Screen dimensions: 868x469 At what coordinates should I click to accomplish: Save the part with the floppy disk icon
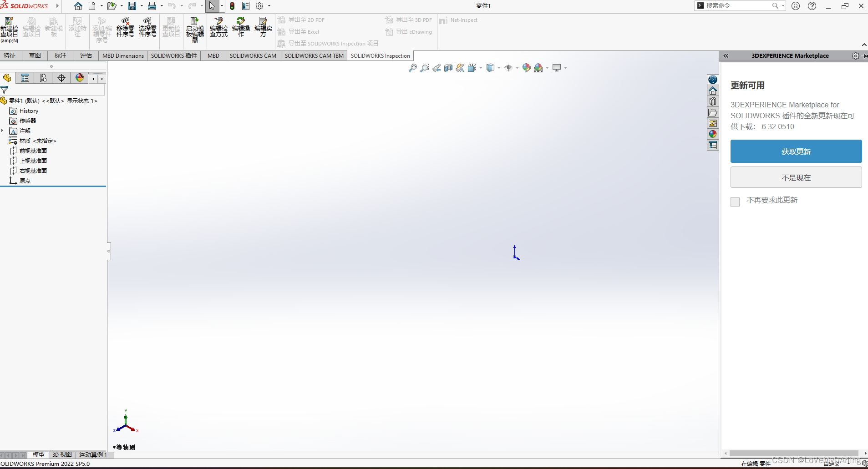tap(132, 6)
